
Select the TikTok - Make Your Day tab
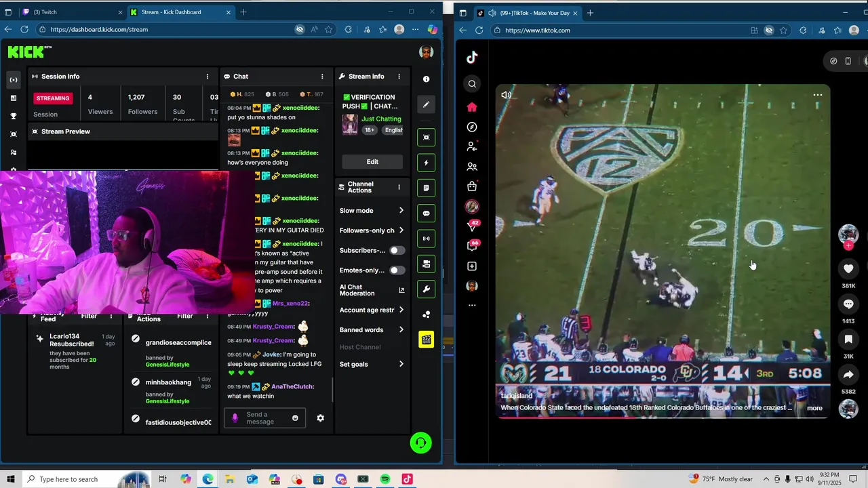(x=529, y=13)
